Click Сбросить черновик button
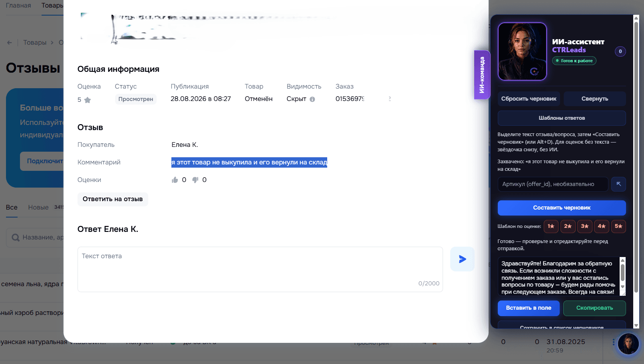The height and width of the screenshot is (364, 644). pos(529,99)
